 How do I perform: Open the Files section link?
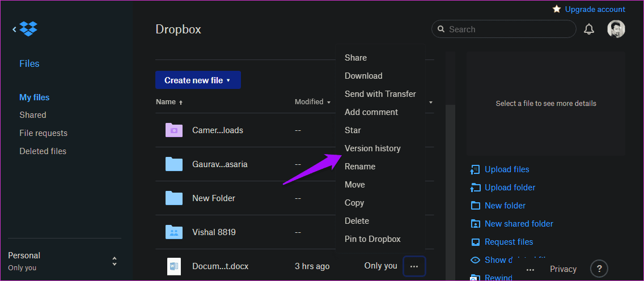[29, 63]
